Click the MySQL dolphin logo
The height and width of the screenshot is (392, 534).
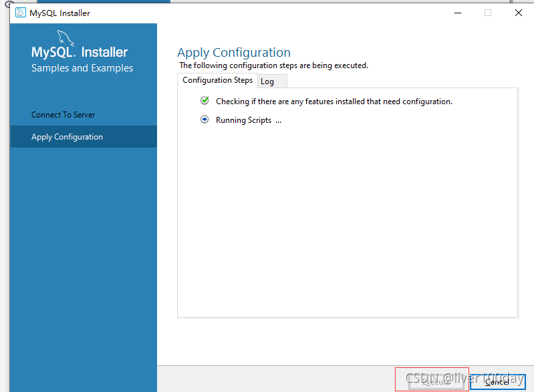pyautogui.click(x=65, y=37)
